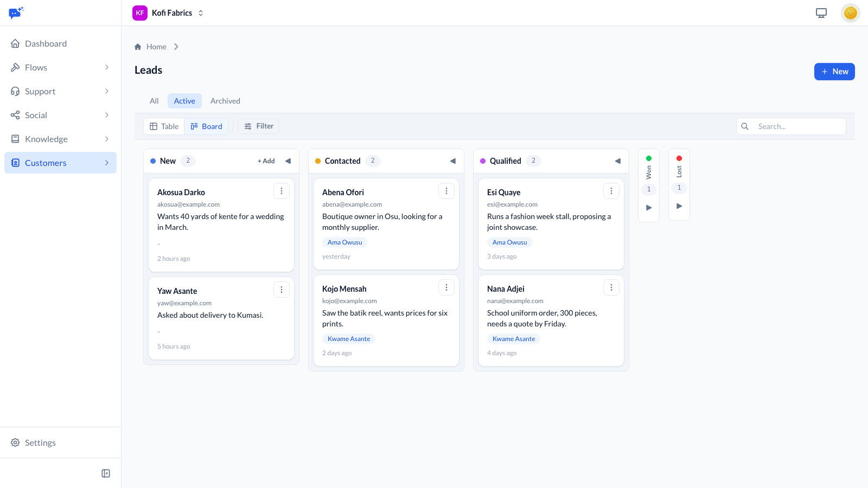Select the Active leads tab
Screen dimensions: 868x488
(184, 101)
